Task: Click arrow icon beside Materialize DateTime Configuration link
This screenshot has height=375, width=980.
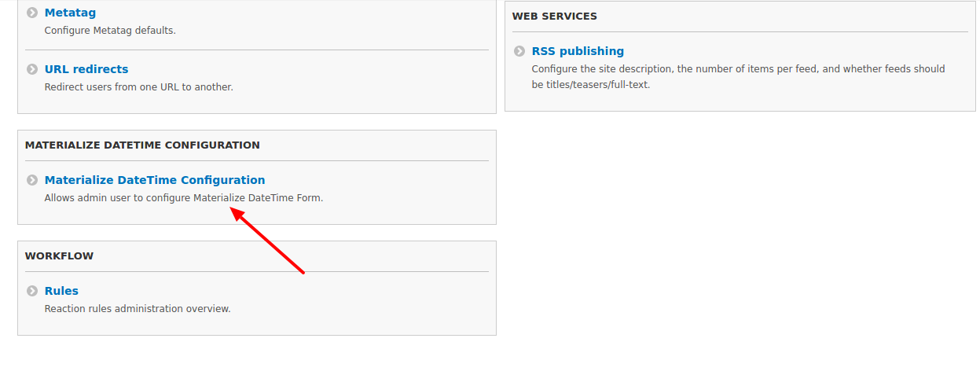Action: click(32, 180)
